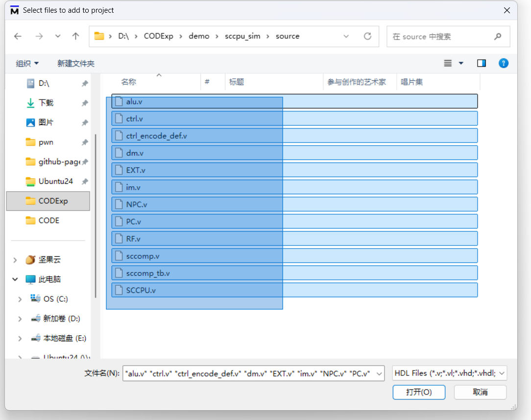
Task: Refresh the source folder listing
Action: [367, 36]
